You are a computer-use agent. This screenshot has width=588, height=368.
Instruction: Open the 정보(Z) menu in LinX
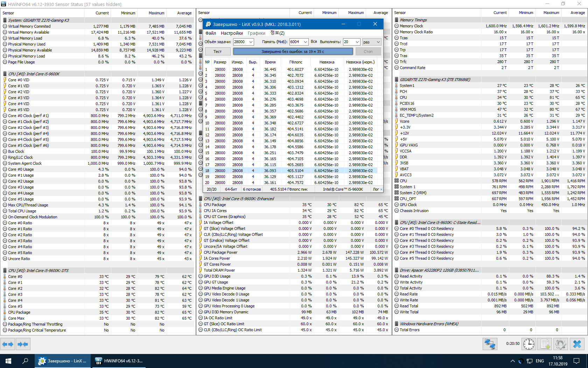coord(278,33)
